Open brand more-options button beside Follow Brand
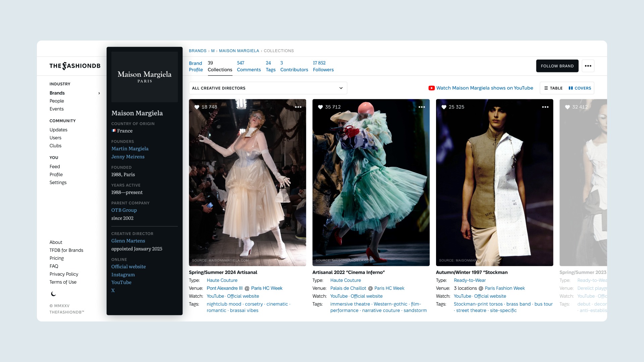644x362 pixels. point(588,66)
